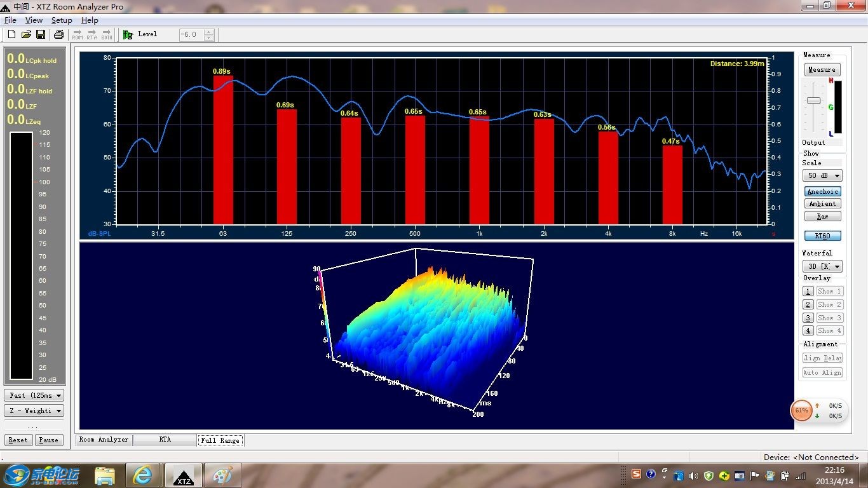
Task: Open the 50 dB Scale dropdown
Action: (822, 175)
